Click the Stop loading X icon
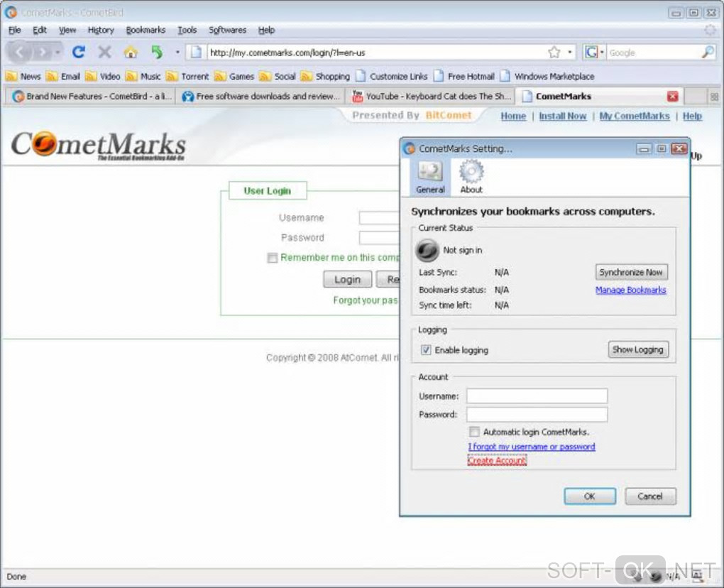The width and height of the screenshot is (724, 588). click(105, 52)
